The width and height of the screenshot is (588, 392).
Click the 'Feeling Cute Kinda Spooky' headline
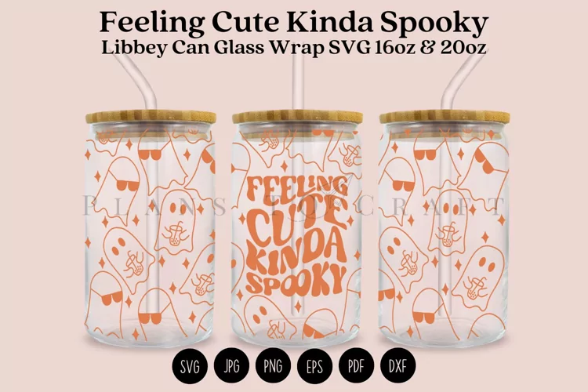click(294, 24)
